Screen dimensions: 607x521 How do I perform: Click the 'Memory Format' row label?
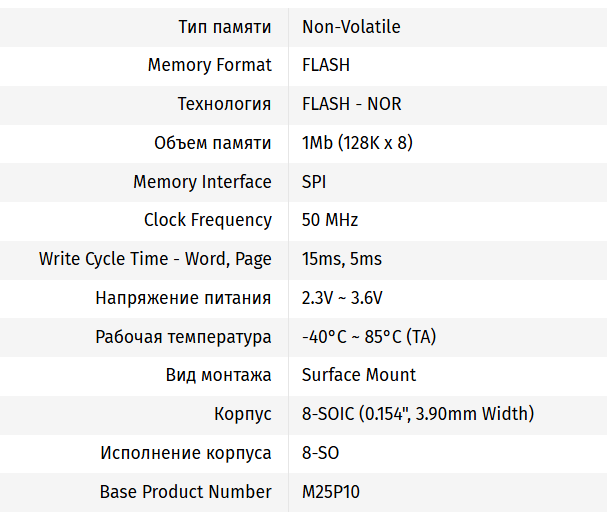point(209,65)
